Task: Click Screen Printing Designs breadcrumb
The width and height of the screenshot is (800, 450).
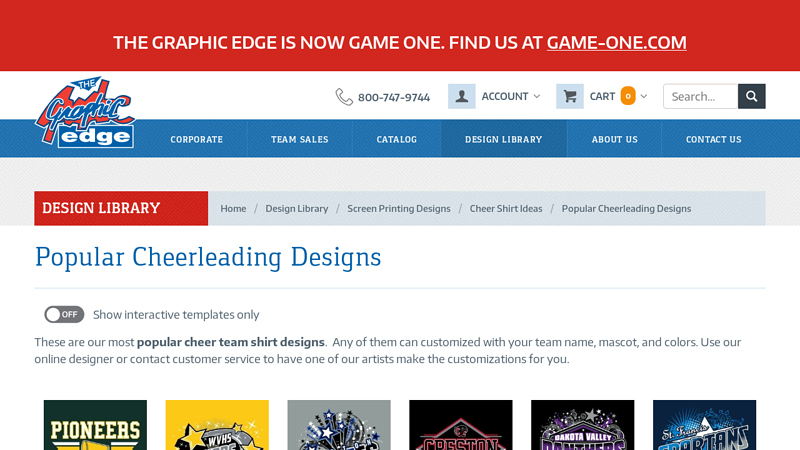Action: [399, 208]
